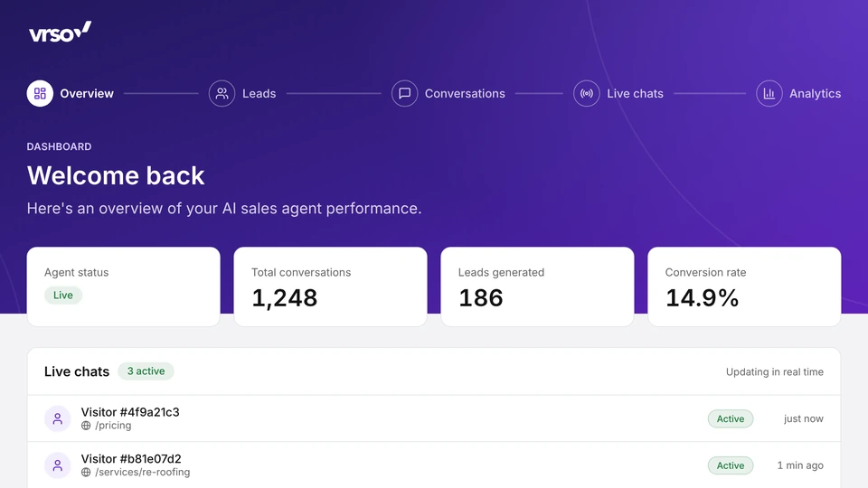Screen dimensions: 868x488
Task: Click the Total conversations label
Action: click(x=301, y=272)
